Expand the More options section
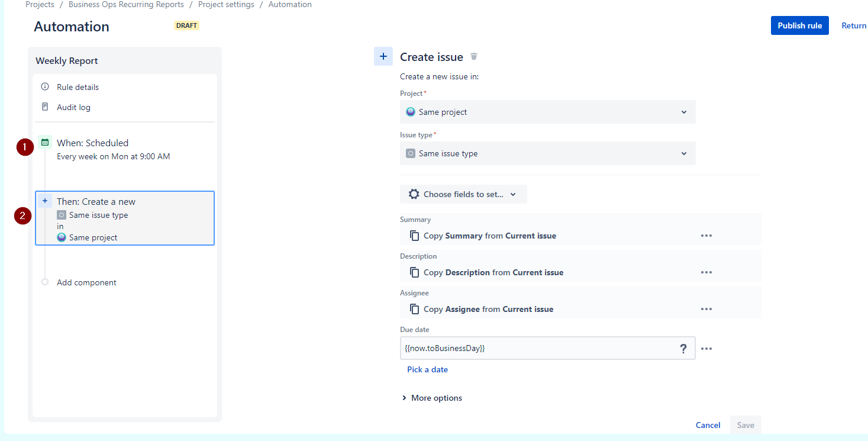This screenshot has height=441, width=868. (x=432, y=398)
